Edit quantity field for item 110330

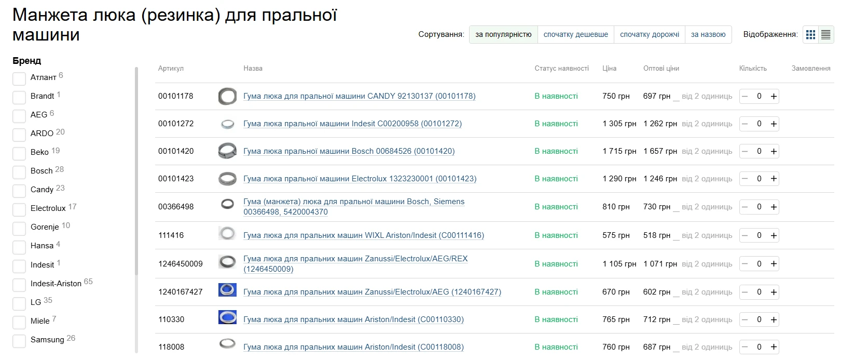759,319
